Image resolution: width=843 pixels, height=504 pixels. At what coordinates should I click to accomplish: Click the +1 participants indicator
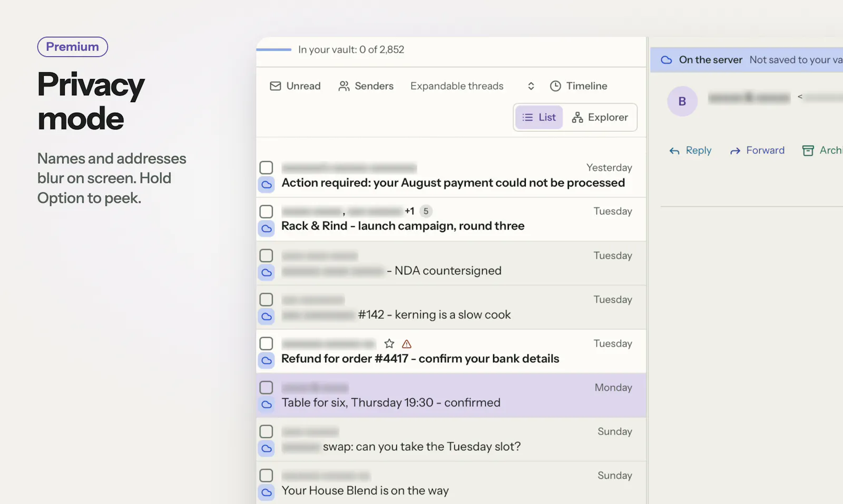coord(409,211)
